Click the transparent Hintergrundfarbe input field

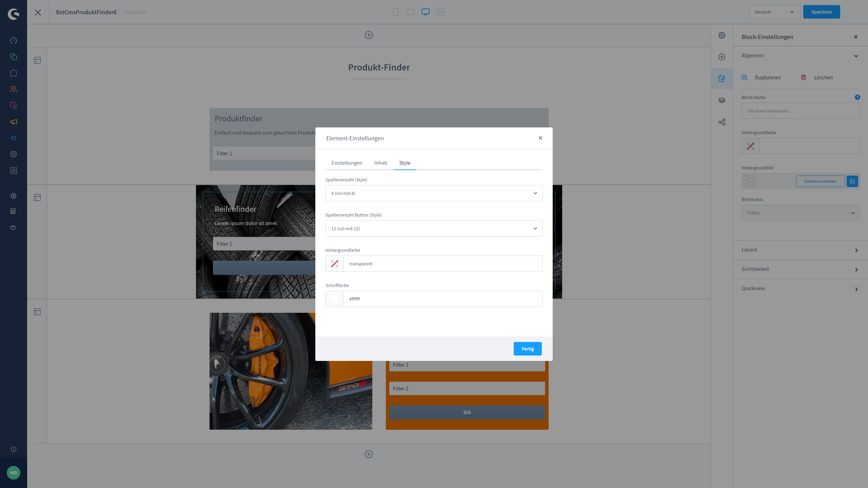point(443,264)
